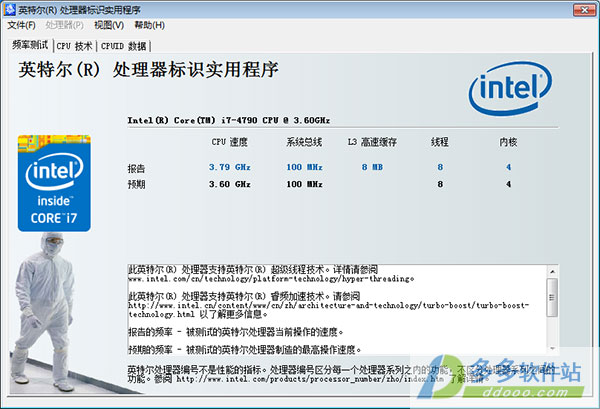Click the 预期的频率 description line

pyautogui.click(x=245, y=349)
